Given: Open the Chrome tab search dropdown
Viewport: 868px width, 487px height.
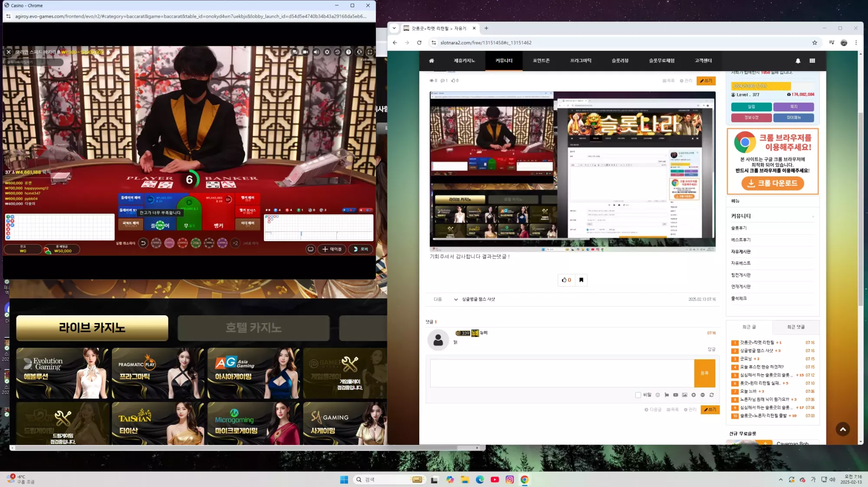Looking at the screenshot, I should 394,28.
